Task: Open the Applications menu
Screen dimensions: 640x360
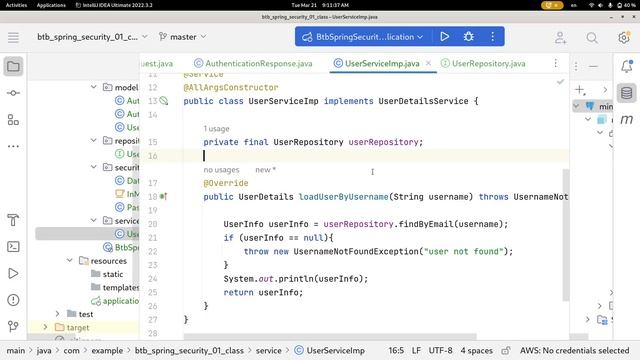Action: pos(51,5)
